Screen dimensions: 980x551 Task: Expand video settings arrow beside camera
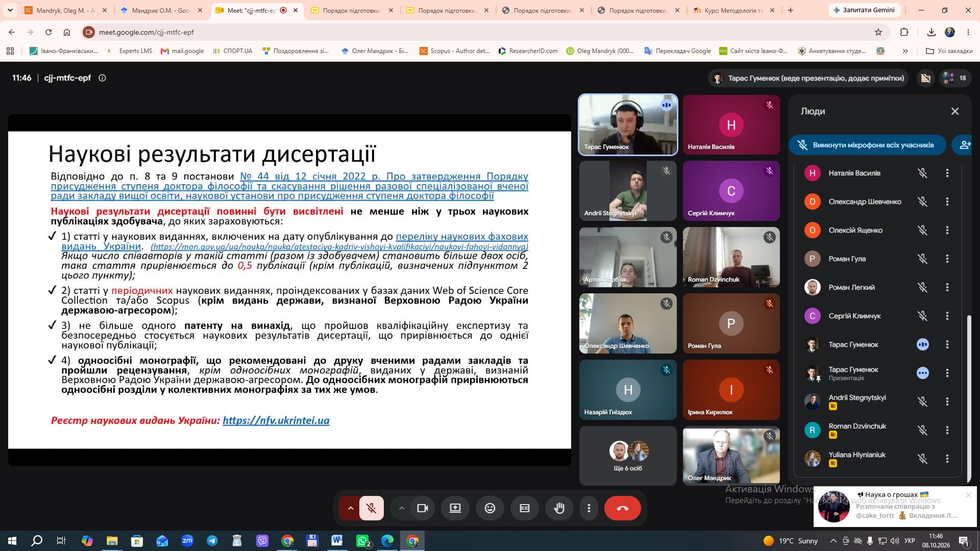tap(402, 508)
